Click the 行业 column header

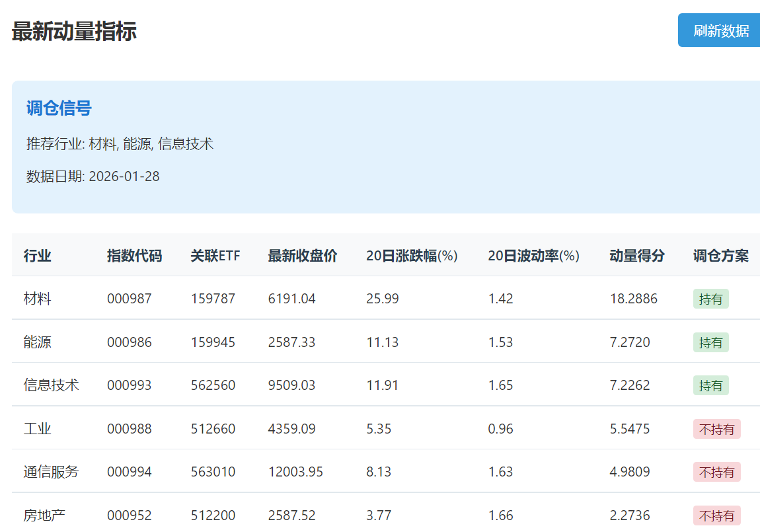[37, 256]
